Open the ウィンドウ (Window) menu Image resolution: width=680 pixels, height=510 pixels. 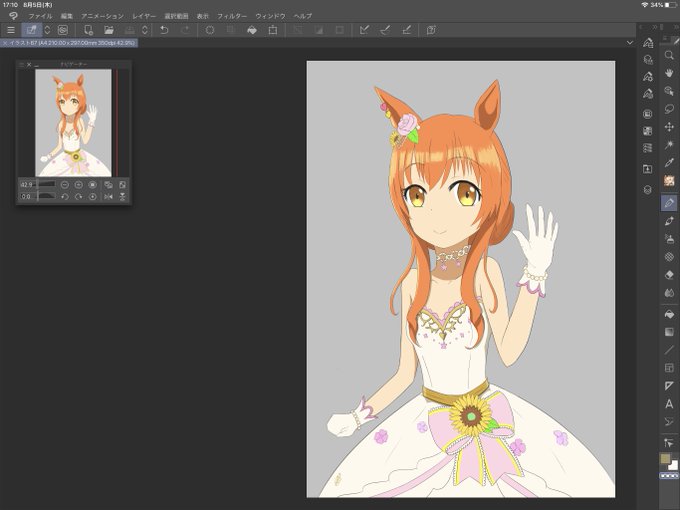click(x=270, y=16)
